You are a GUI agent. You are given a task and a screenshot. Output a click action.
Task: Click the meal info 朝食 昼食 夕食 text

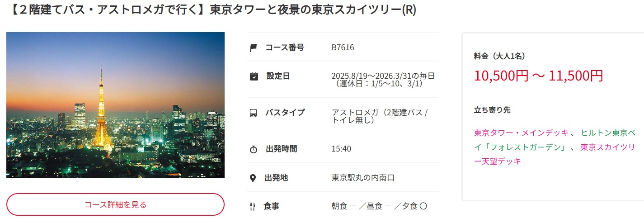tap(380, 207)
